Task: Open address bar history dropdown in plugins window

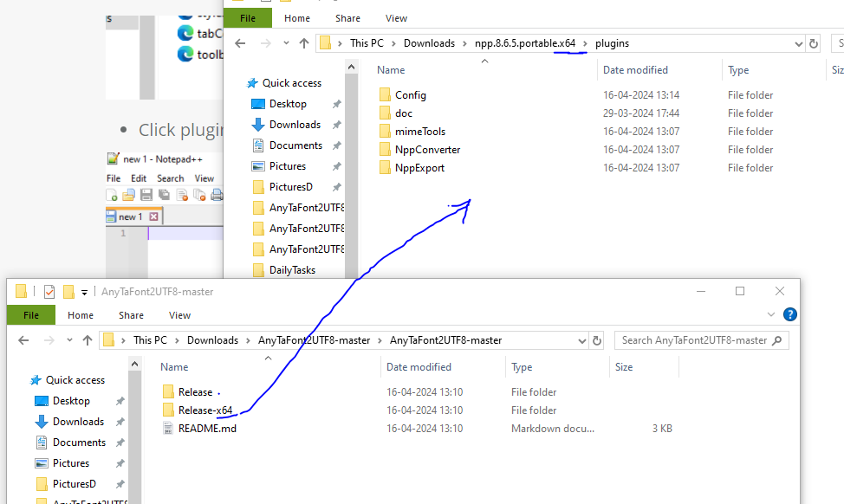Action: coord(796,43)
